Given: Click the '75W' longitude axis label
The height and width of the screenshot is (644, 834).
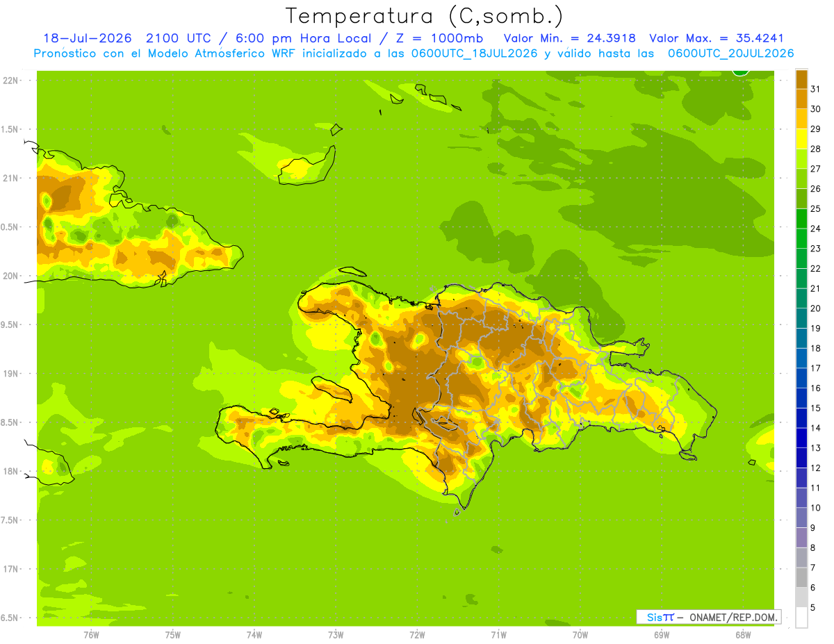Looking at the screenshot, I should point(172,635).
